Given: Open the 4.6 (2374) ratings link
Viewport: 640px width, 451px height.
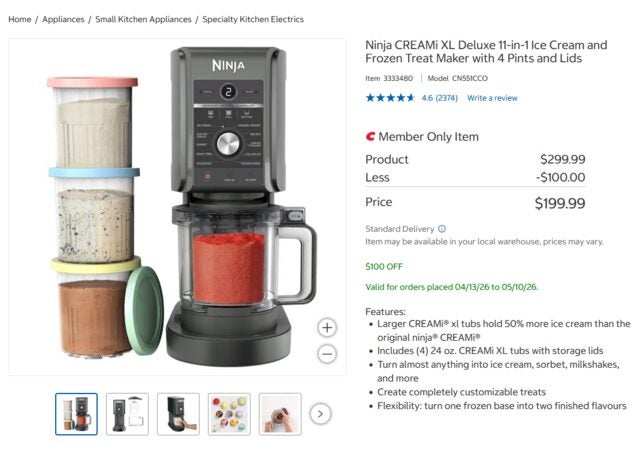Looking at the screenshot, I should (x=440, y=98).
